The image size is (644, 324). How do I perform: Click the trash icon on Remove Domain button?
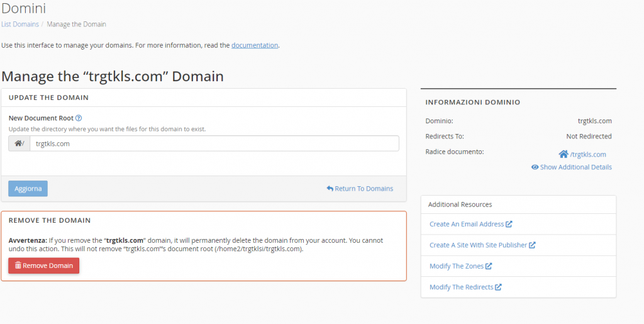coord(18,265)
